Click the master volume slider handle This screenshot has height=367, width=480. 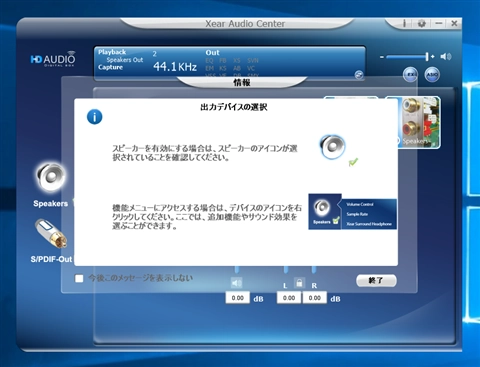(427, 57)
